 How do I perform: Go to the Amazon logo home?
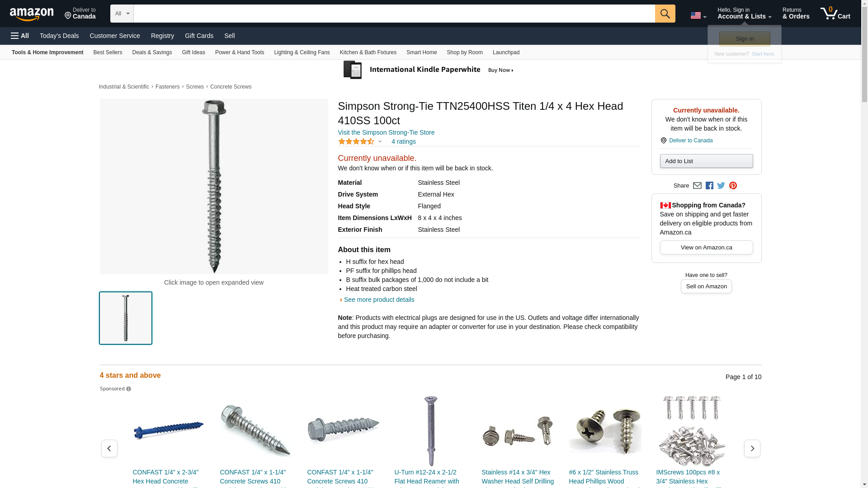point(32,14)
